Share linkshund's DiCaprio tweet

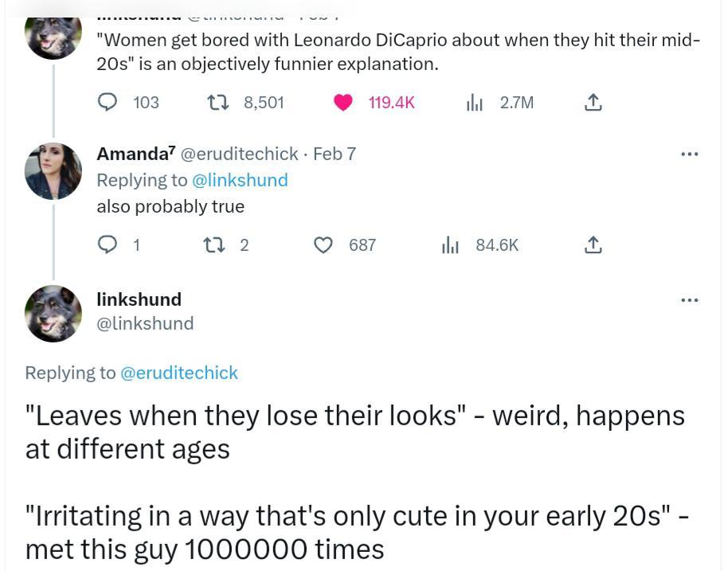tap(593, 102)
